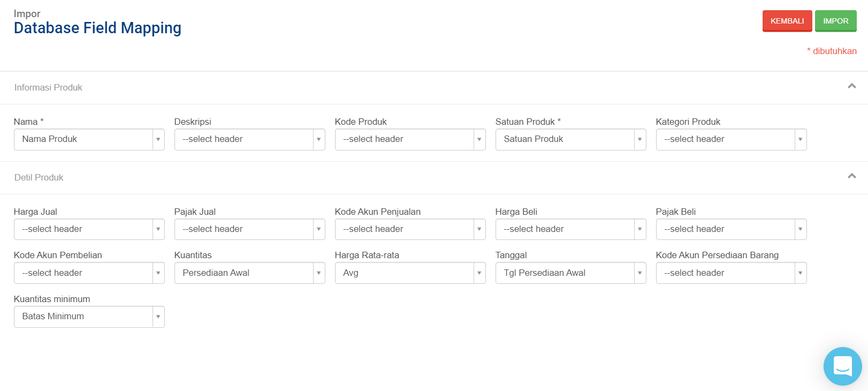Click the Kategori Produk dropdown arrow
868x391 pixels.
[x=800, y=139]
